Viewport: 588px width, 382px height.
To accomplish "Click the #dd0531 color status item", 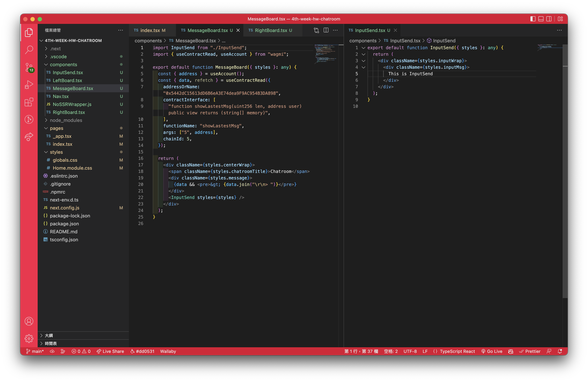I will pyautogui.click(x=142, y=351).
